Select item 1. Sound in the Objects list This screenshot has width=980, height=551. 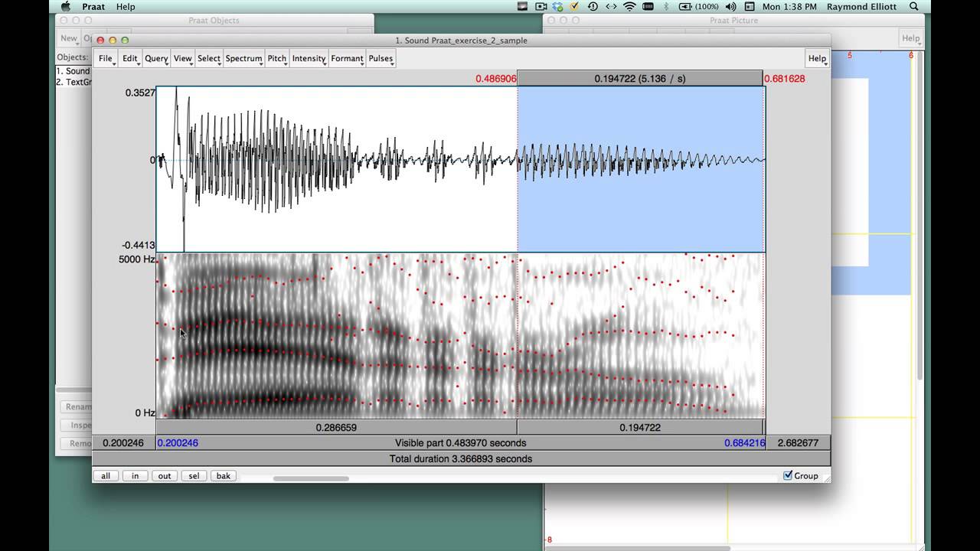point(73,71)
